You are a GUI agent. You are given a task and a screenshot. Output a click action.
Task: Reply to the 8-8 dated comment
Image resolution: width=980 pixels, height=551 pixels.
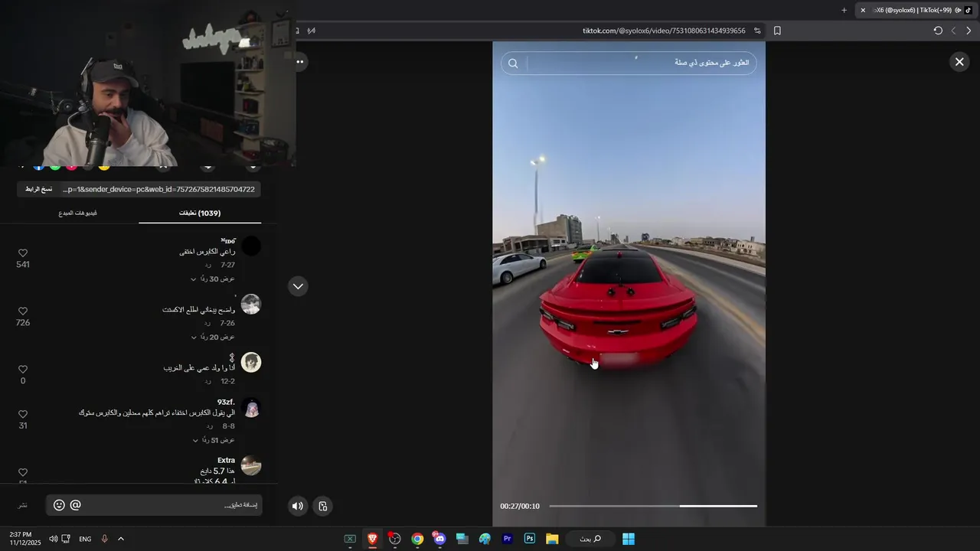pyautogui.click(x=207, y=425)
